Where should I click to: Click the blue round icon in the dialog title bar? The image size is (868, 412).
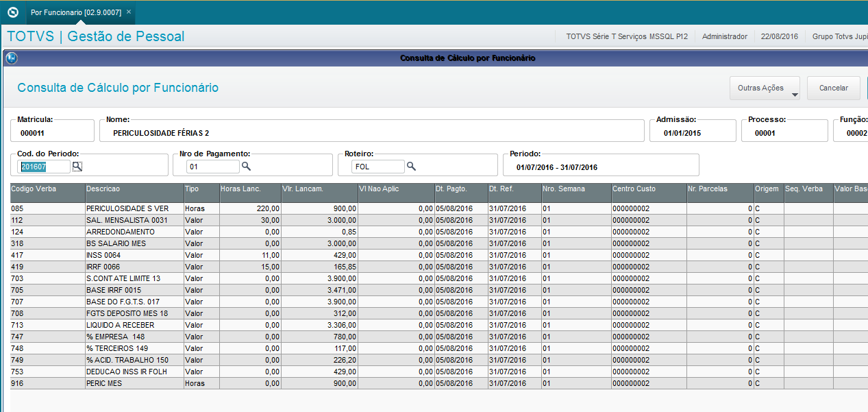point(11,58)
